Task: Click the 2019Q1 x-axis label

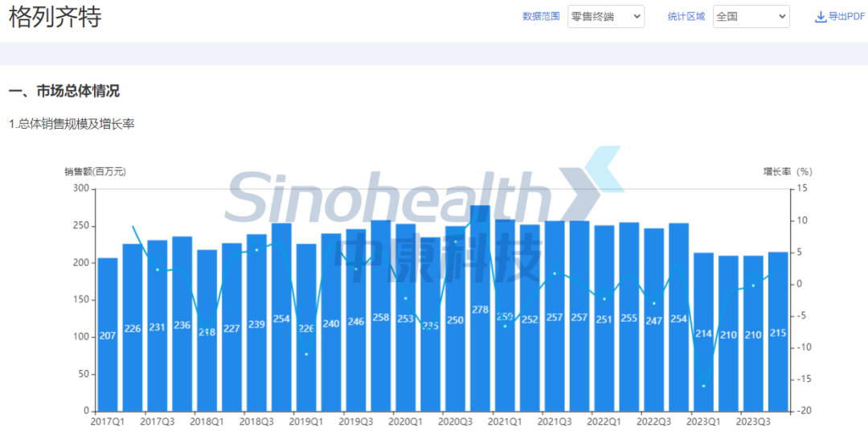Action: point(307,421)
